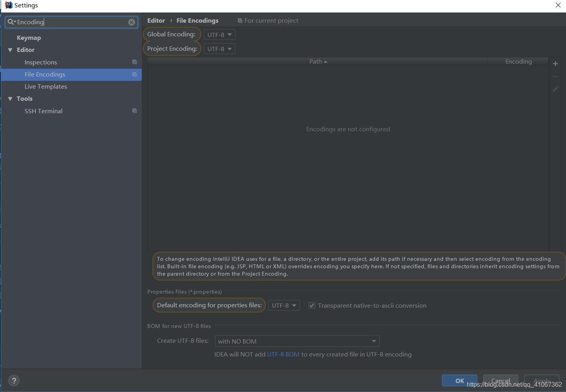Image resolution: width=566 pixels, height=392 pixels.
Task: Click File Encodings in the breadcrumb
Action: [x=198, y=20]
